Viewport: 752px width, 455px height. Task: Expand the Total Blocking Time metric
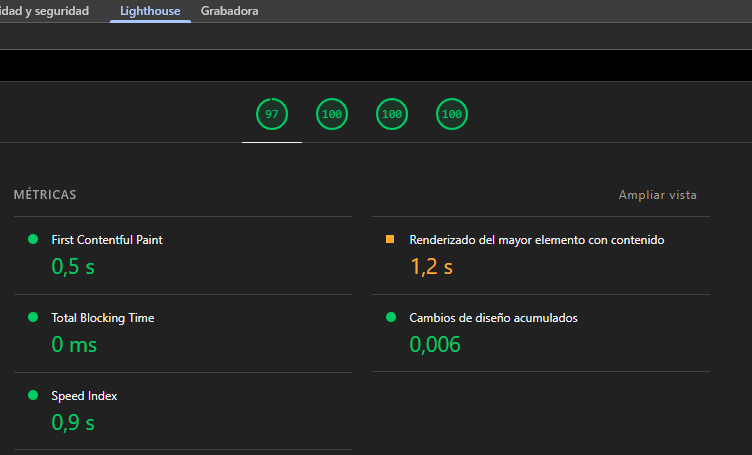click(102, 318)
